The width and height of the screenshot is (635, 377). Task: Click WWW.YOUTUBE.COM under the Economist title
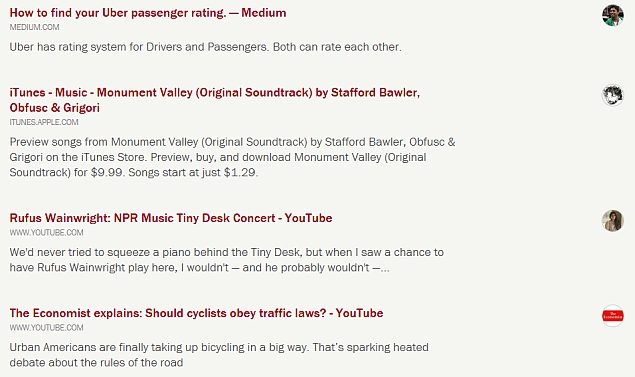(47, 328)
